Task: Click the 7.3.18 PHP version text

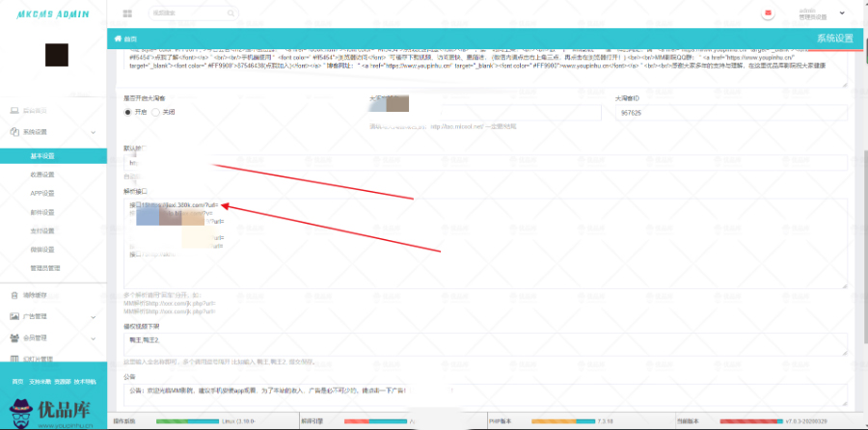Action: coord(605,421)
